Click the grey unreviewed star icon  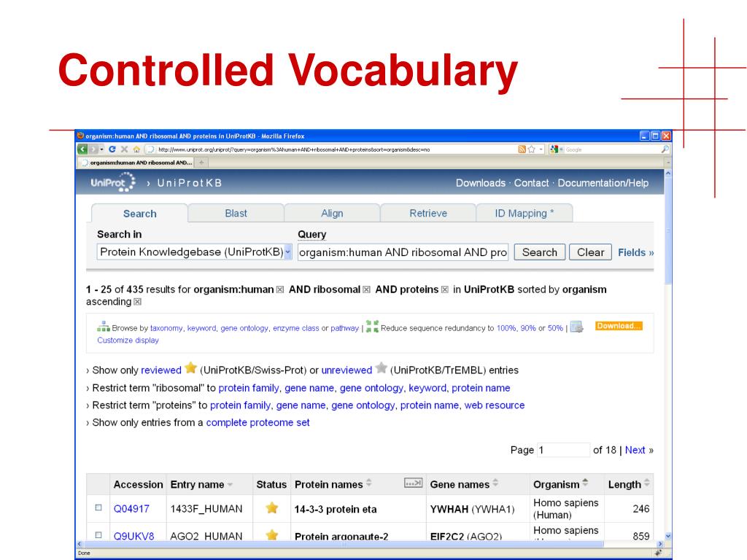381,368
